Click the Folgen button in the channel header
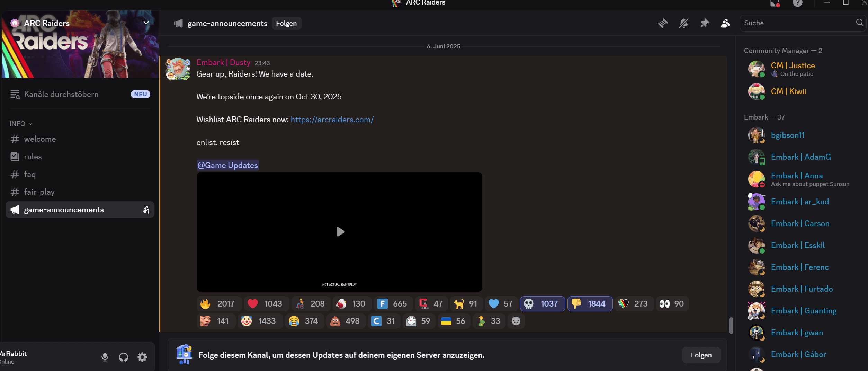 286,23
